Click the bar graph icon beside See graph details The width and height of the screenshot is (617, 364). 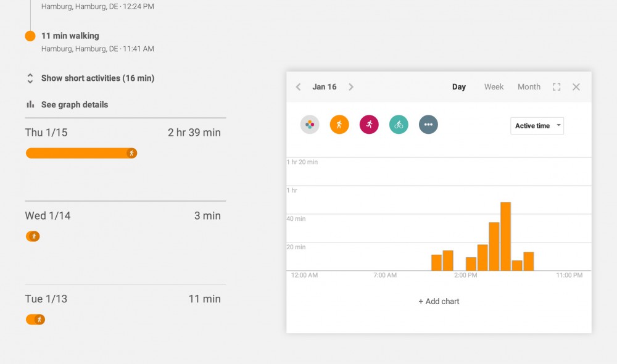coord(30,104)
